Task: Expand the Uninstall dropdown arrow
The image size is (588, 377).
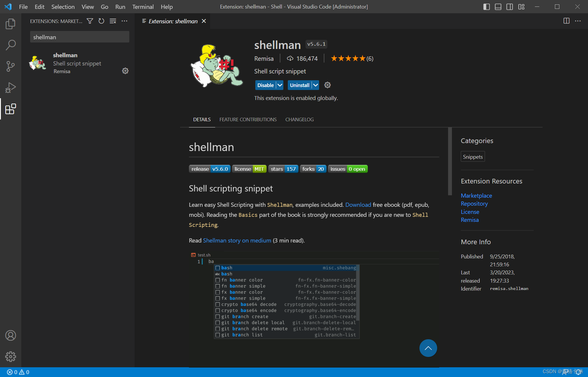Action: [316, 85]
